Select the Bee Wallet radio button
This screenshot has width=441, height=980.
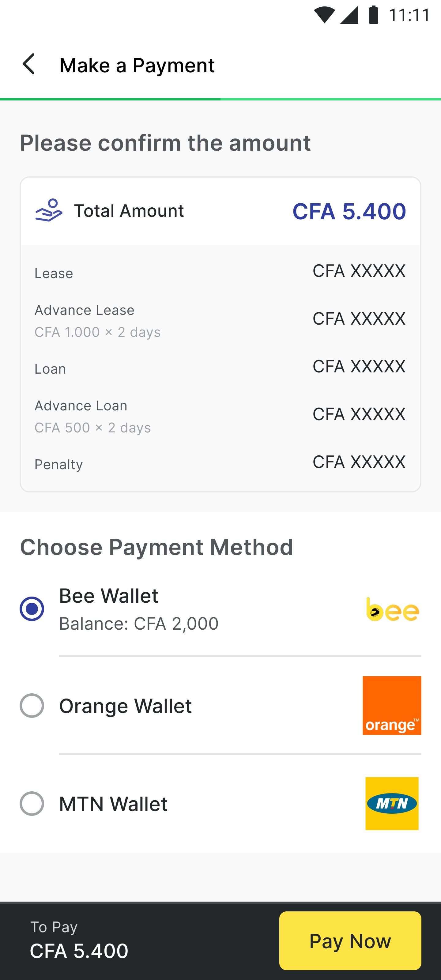coord(32,609)
